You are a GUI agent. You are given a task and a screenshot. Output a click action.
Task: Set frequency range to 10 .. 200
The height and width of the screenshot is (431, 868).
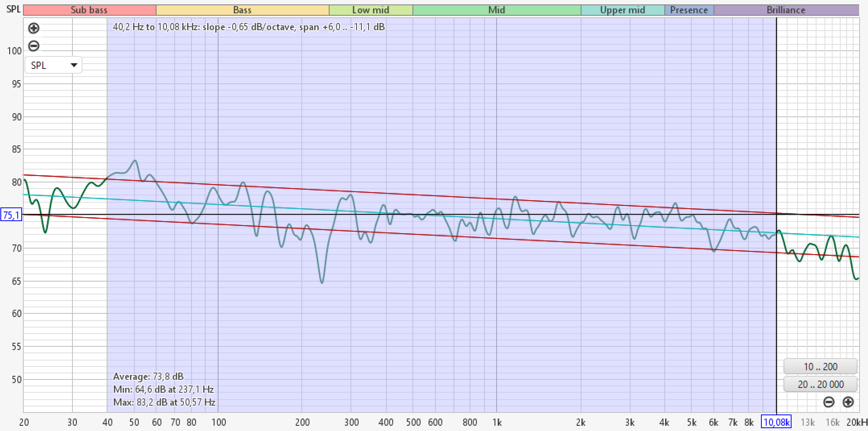(821, 367)
